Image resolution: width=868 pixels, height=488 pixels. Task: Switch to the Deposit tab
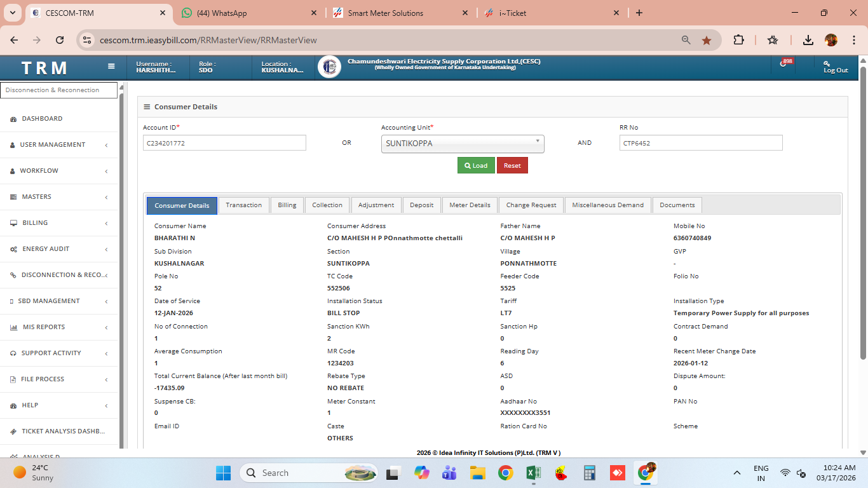coord(421,205)
